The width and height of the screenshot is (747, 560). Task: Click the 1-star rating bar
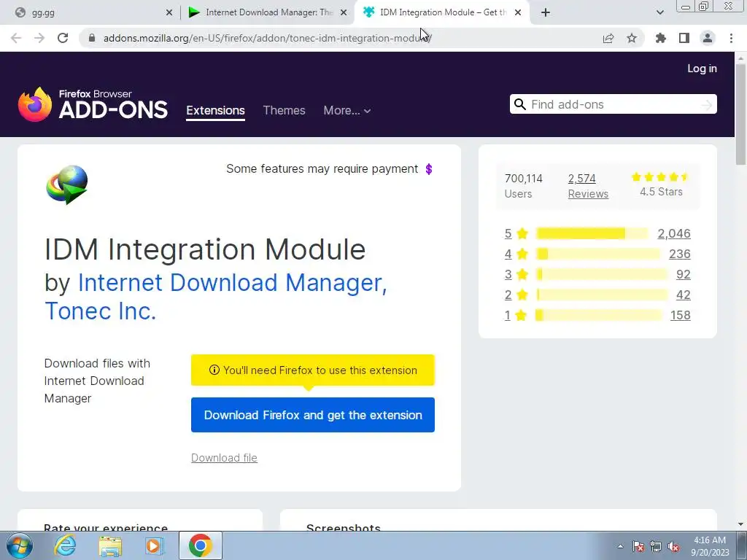[x=598, y=315]
